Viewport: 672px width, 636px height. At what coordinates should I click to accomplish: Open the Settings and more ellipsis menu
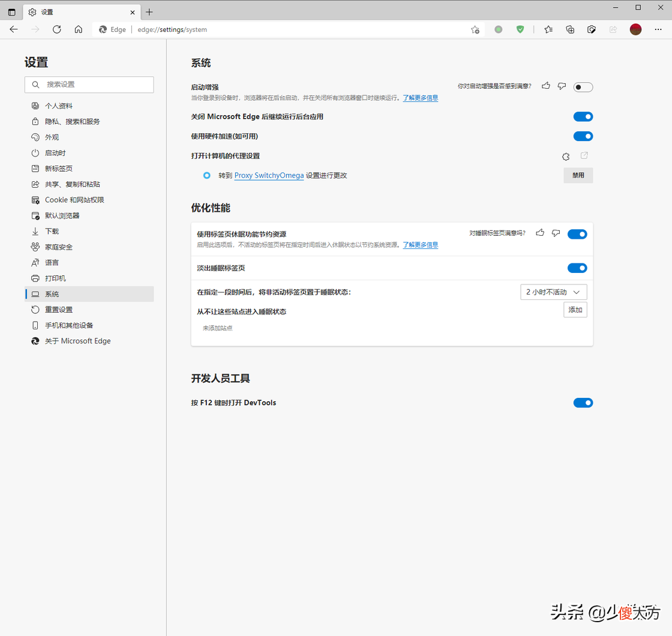click(x=658, y=29)
